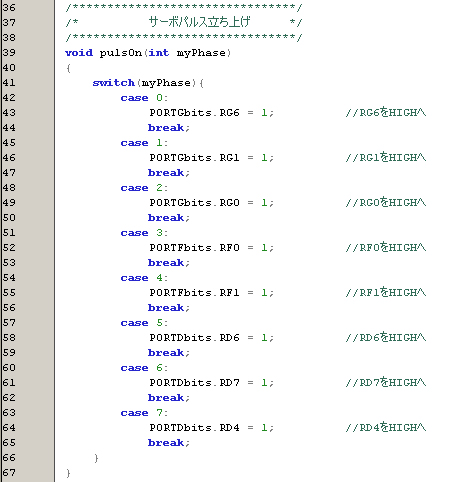Click the comment RG6をHIGHへ

(386, 113)
